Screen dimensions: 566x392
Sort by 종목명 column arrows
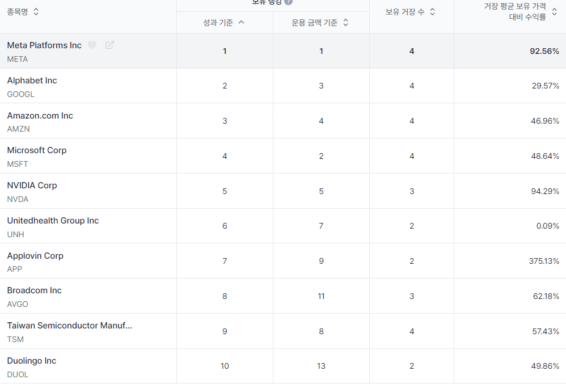[36, 11]
